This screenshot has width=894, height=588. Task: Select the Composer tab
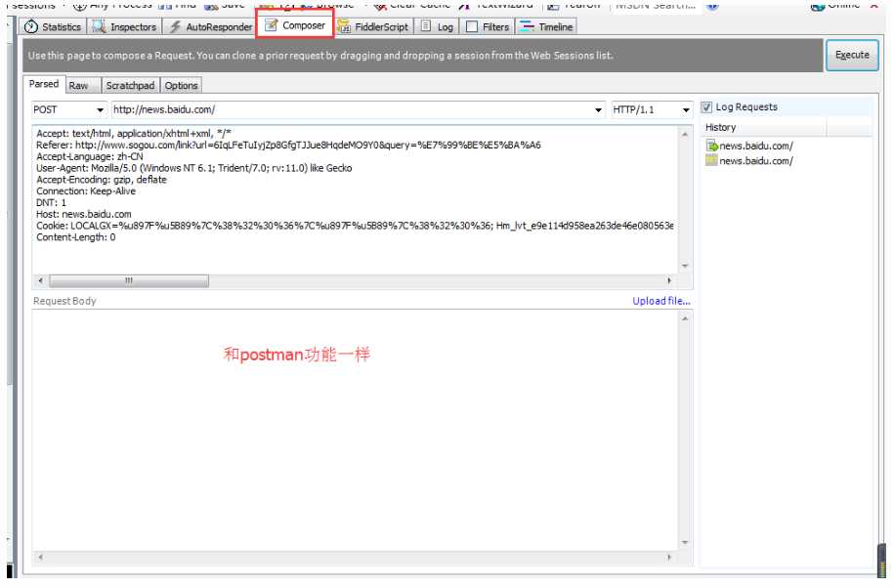pyautogui.click(x=295, y=25)
